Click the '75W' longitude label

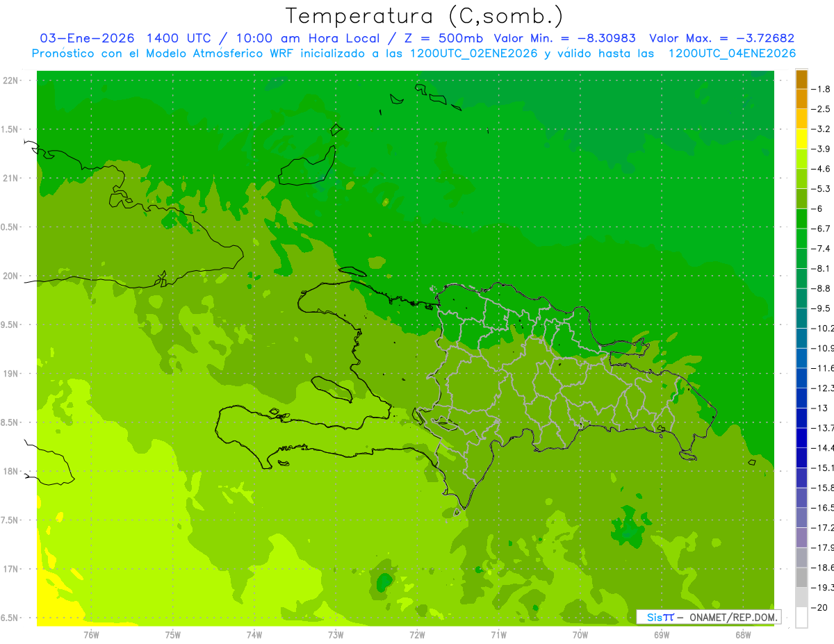[172, 634]
